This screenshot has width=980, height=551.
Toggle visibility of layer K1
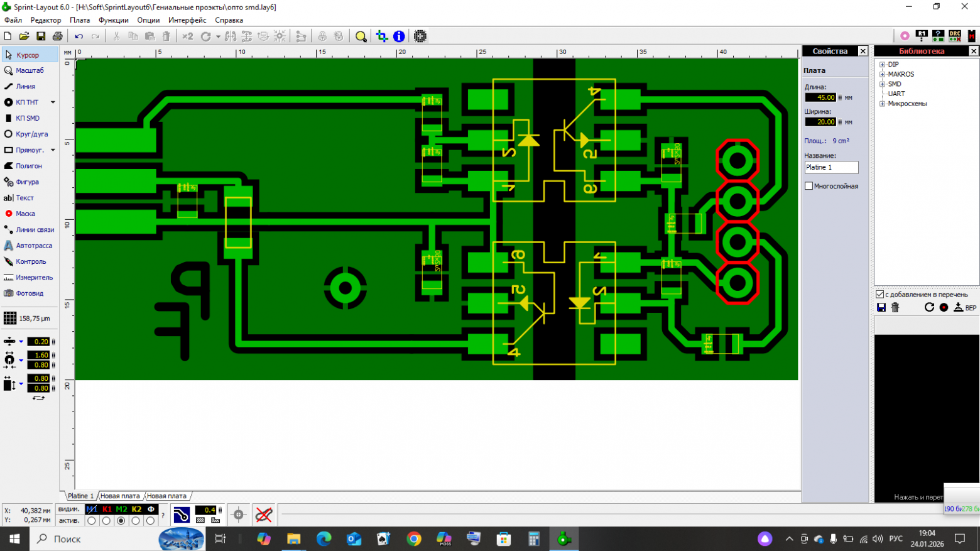[107, 509]
